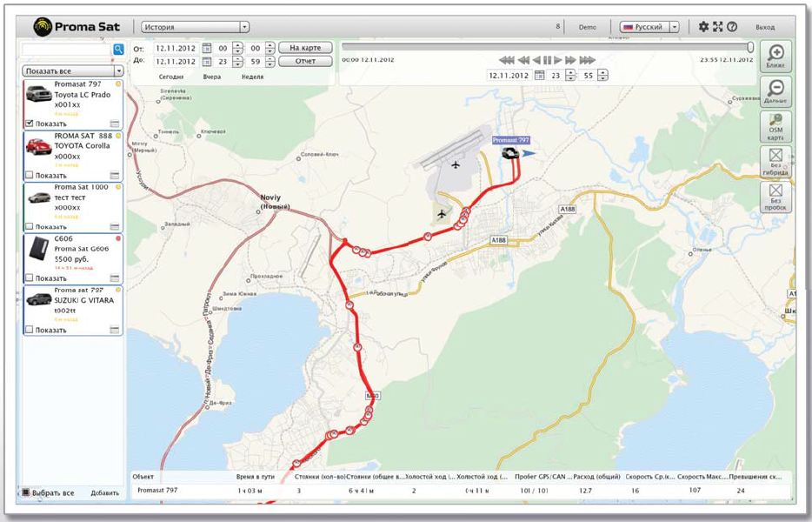The width and height of the screenshot is (812, 522).
Task: Select the Сегодня quick range
Action: point(171,77)
